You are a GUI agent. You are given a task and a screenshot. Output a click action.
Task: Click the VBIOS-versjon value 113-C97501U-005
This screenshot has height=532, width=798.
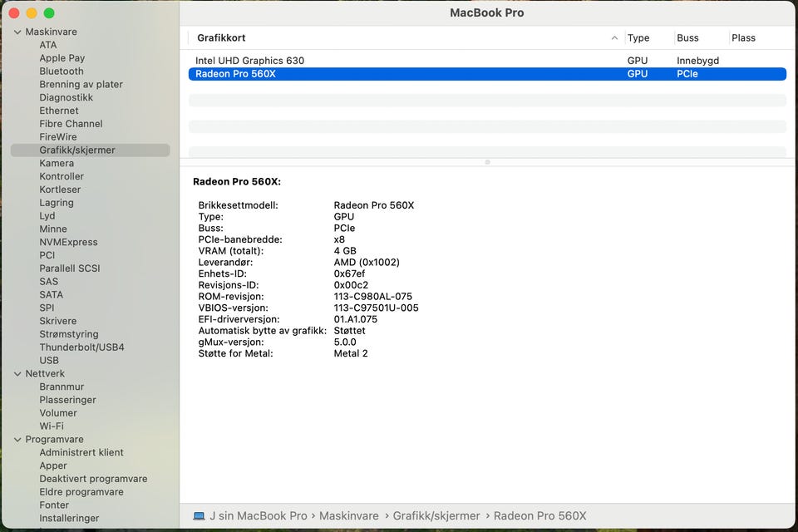tap(376, 308)
